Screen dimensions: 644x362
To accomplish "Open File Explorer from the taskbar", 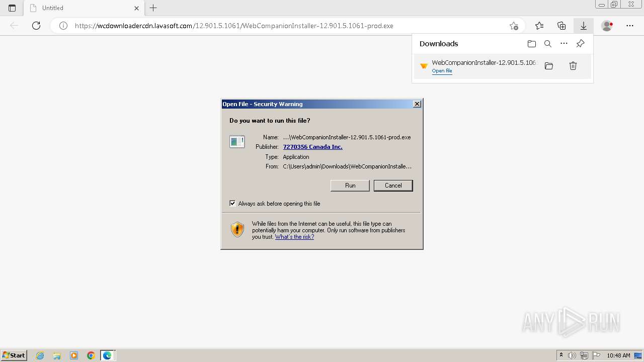I will [x=57, y=355].
